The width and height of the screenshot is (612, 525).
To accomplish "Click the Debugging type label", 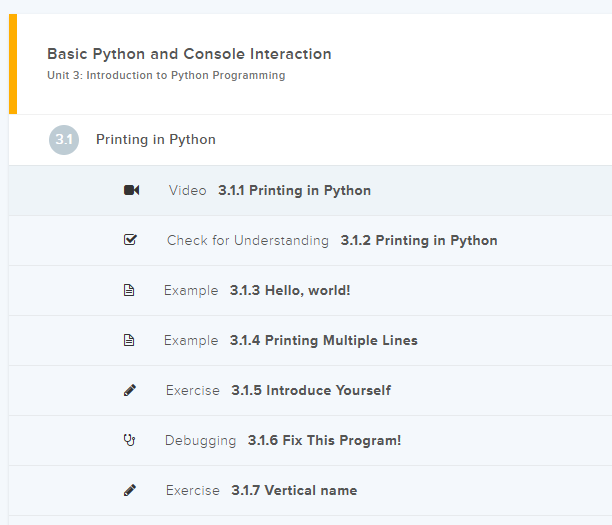I will click(x=200, y=440).
